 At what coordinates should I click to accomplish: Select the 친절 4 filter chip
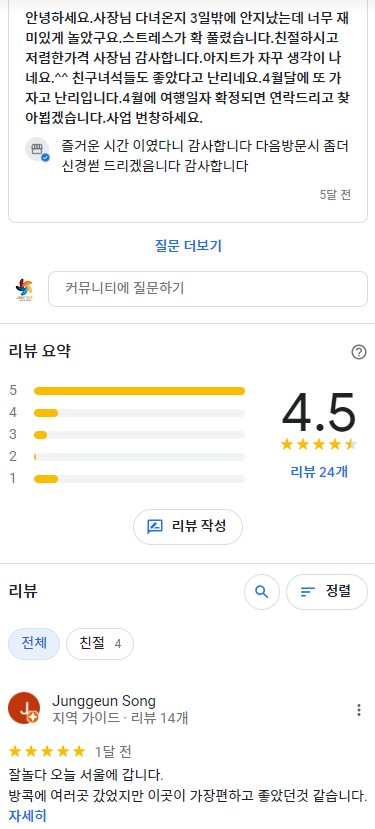coord(100,643)
